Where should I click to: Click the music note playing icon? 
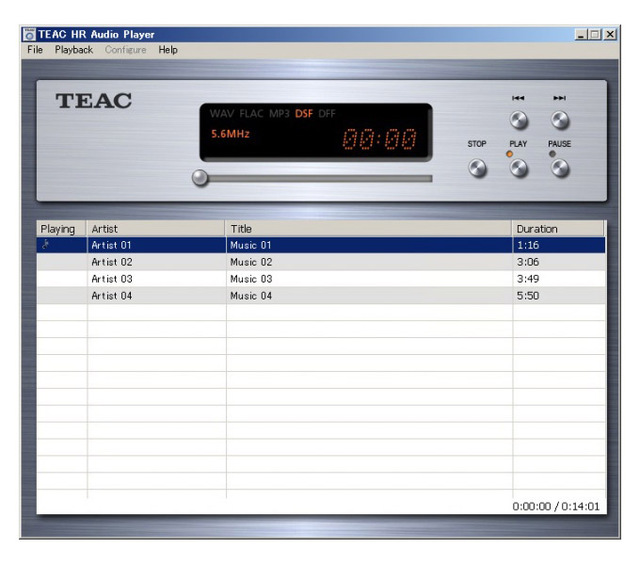(45, 245)
